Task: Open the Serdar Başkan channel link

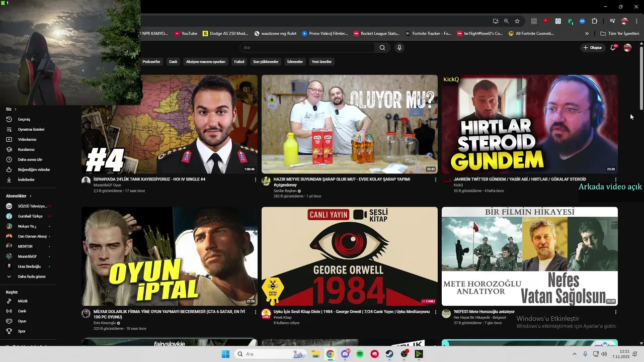Action: [284, 191]
